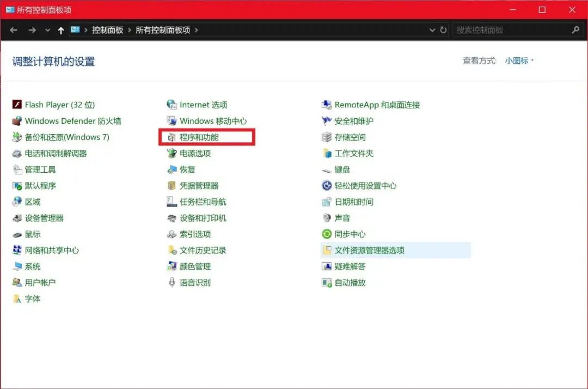Minimize the 所有控制面板项 window
588x389 pixels.
(513, 10)
